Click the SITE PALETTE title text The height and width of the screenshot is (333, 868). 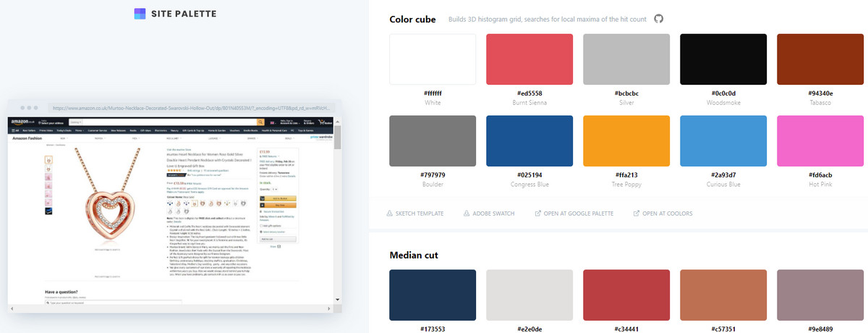(x=185, y=14)
